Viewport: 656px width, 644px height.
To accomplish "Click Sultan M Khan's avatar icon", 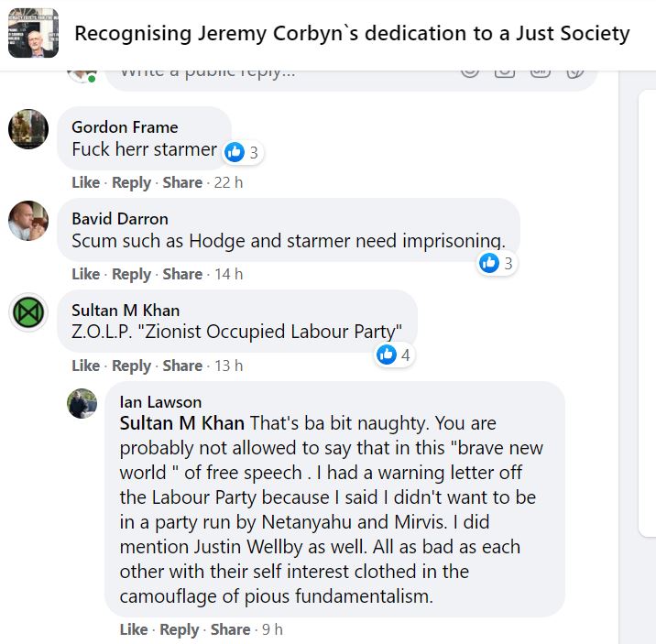I will click(28, 312).
